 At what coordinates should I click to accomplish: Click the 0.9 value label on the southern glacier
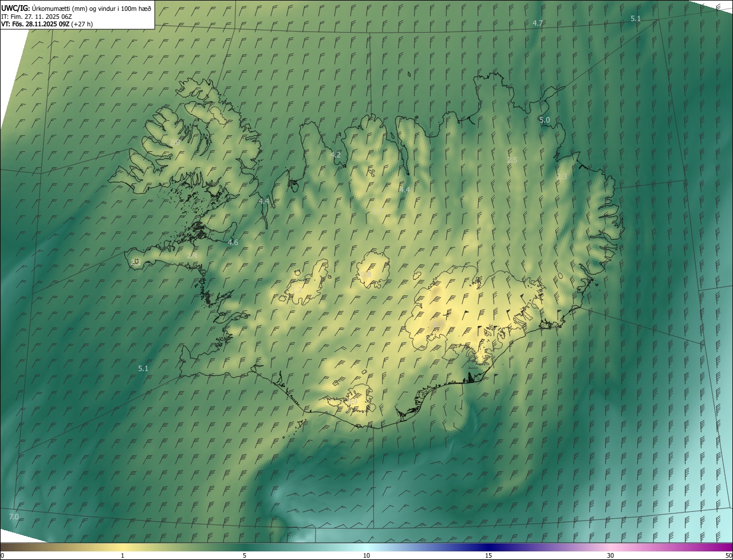point(352,402)
